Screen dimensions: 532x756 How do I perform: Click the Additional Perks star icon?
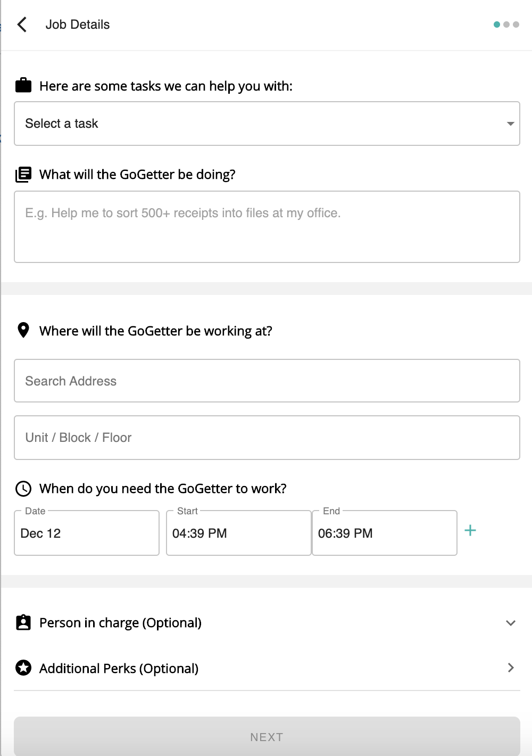pos(23,668)
